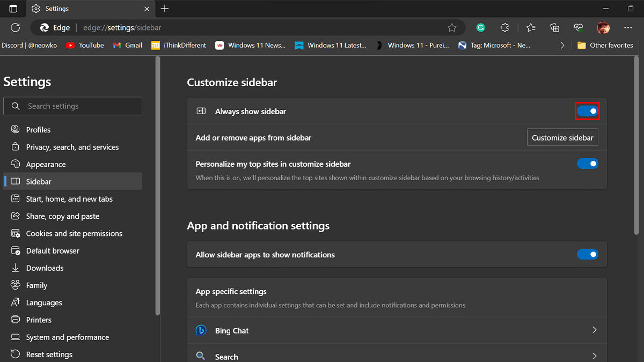
Task: Click the Customize sidebar button
Action: (562, 138)
